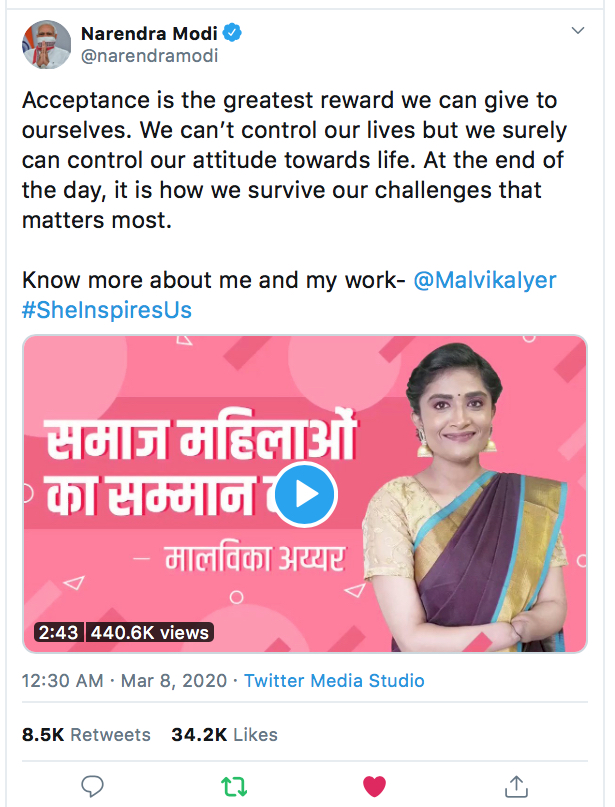Click the @narendramodi handle

pyautogui.click(x=149, y=56)
